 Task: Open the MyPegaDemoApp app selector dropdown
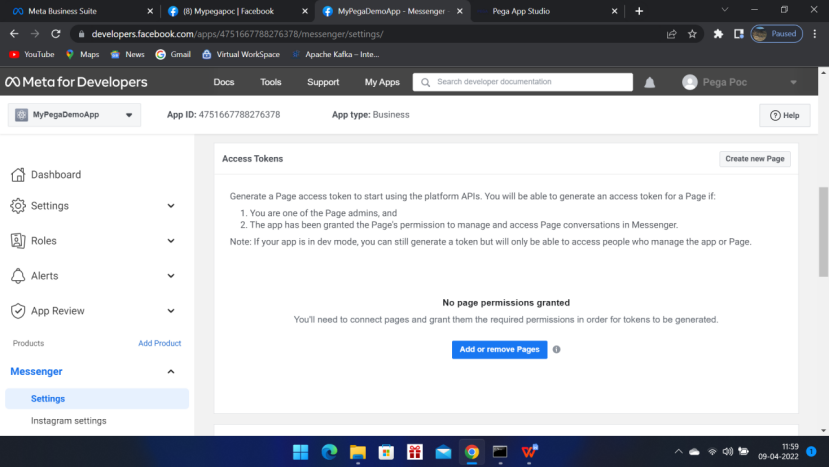tap(74, 115)
